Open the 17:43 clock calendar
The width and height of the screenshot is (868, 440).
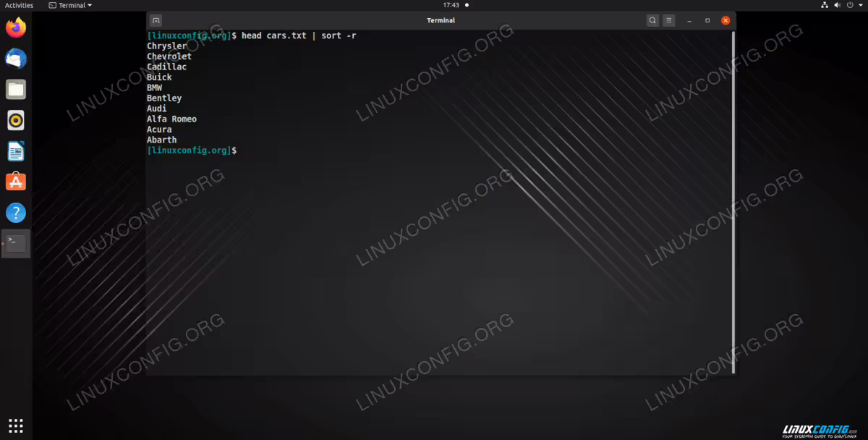[451, 5]
